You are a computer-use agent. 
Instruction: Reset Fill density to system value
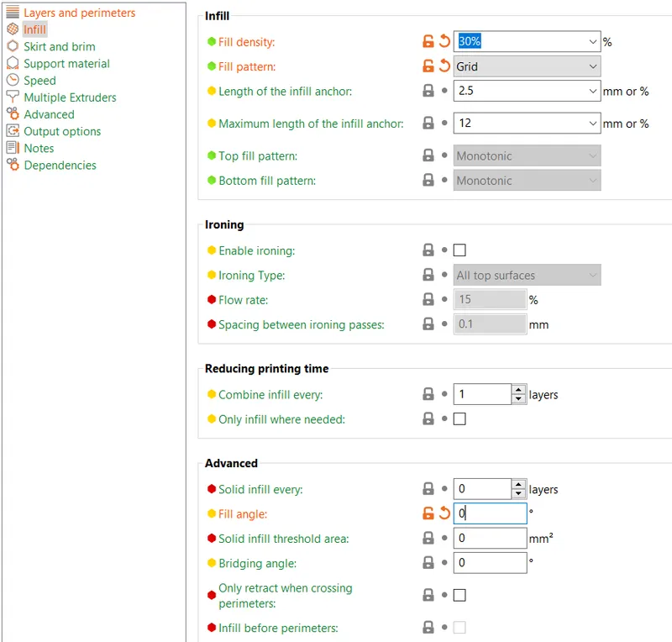pos(445,41)
